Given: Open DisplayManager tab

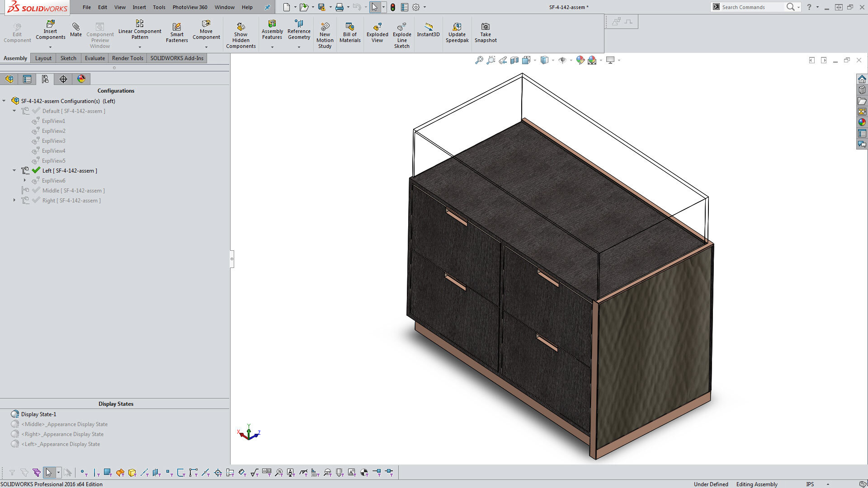Looking at the screenshot, I should (x=81, y=79).
